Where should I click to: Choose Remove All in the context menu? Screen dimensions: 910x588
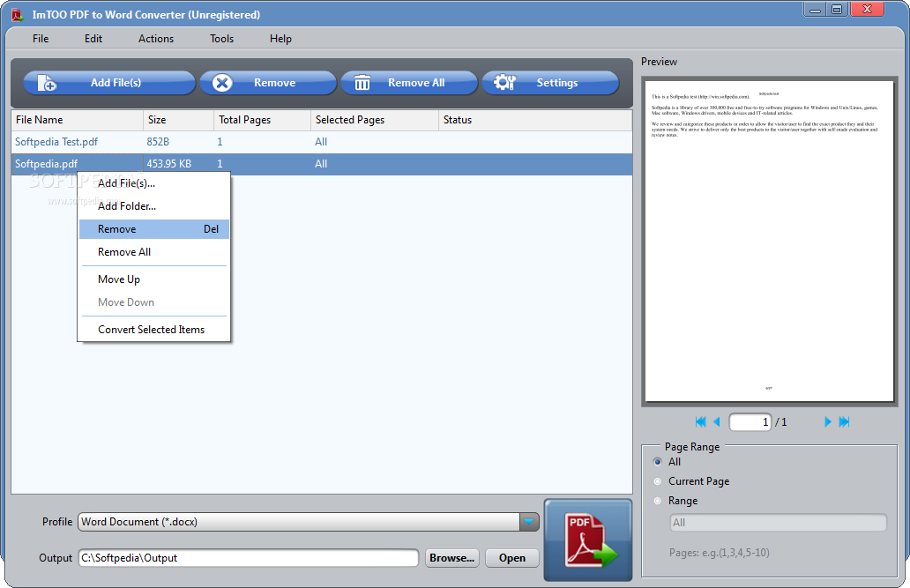pyautogui.click(x=153, y=252)
